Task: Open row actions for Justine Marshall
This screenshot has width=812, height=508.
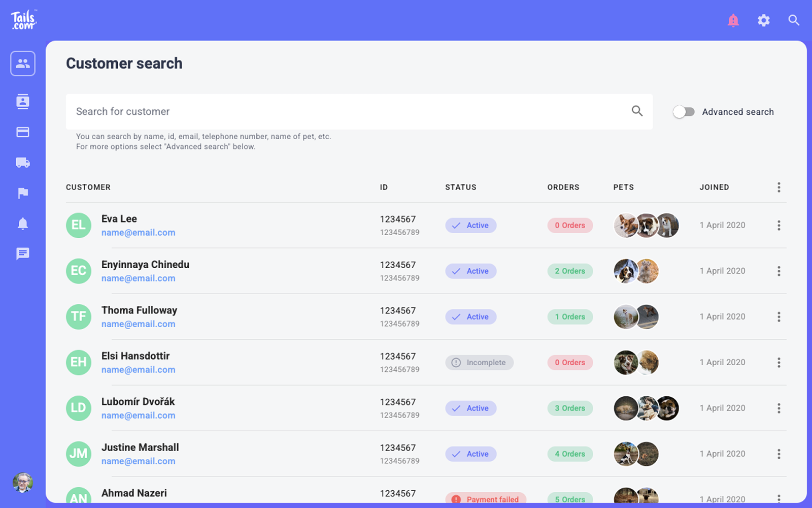Action: point(779,454)
